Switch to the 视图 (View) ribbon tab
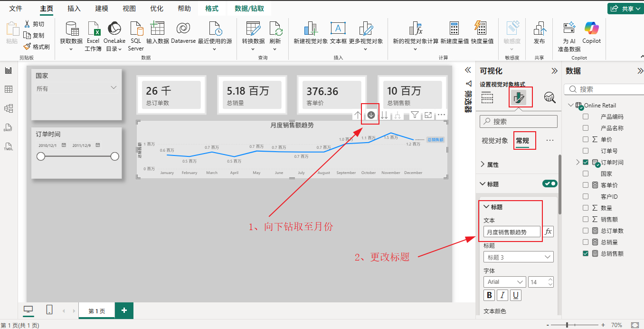Screen dimensions: 644x329 click(129, 9)
